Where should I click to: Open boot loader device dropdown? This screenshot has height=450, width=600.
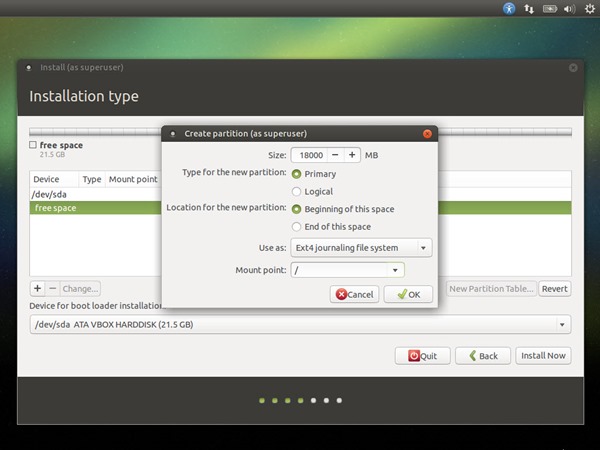tap(300, 324)
